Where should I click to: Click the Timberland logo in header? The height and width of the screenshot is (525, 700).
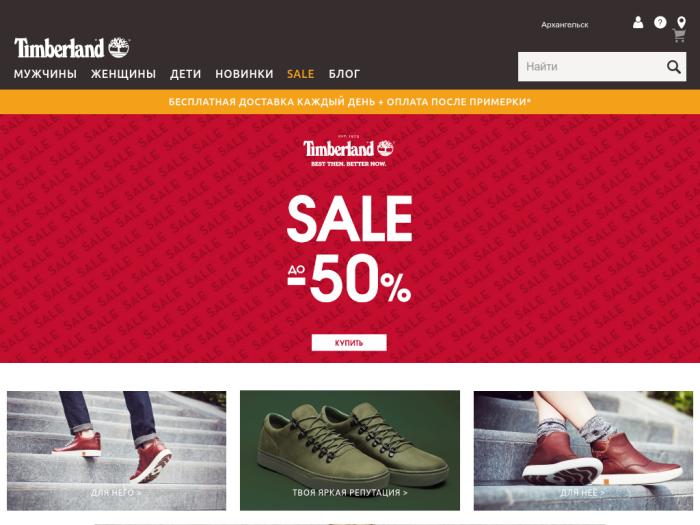pos(72,48)
